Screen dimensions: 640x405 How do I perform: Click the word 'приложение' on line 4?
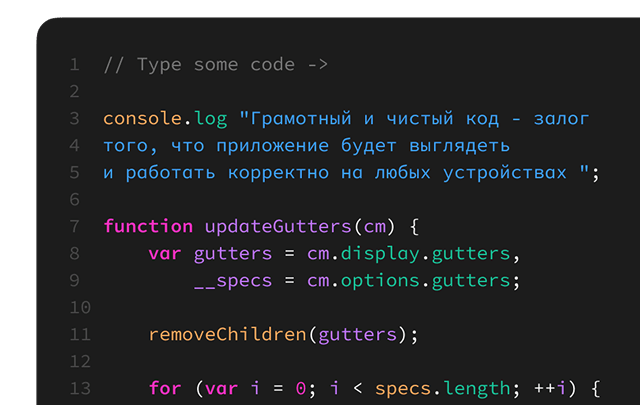pyautogui.click(x=273, y=146)
